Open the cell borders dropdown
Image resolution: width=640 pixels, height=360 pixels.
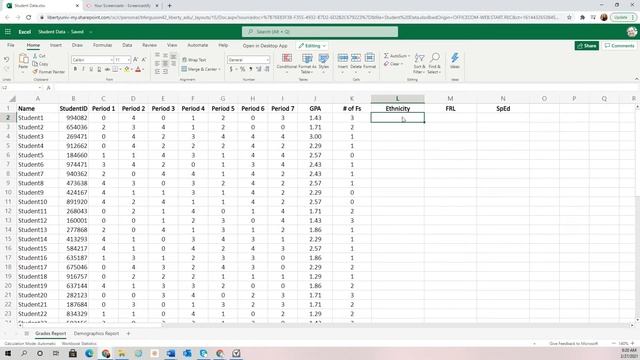click(120, 69)
